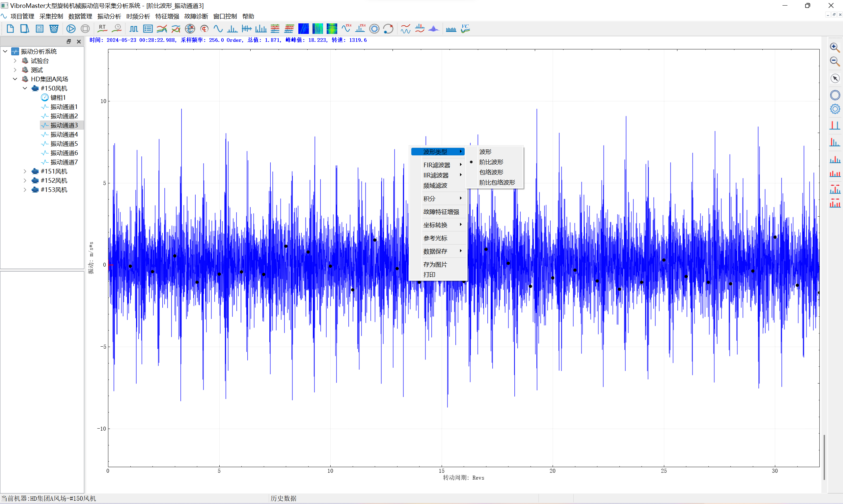Image resolution: width=843 pixels, height=504 pixels.
Task: Close the tree panel with X button
Action: [x=79, y=41]
